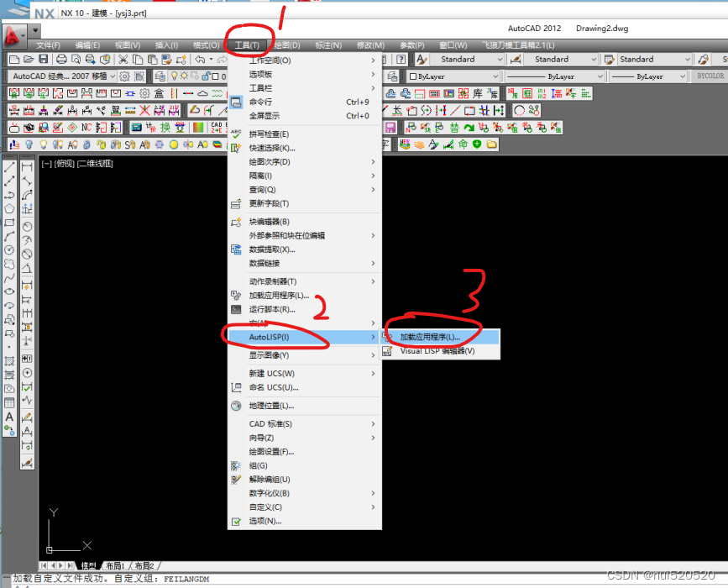Click the rainbow gradient color icon
The width and height of the screenshot is (728, 588).
198,128
